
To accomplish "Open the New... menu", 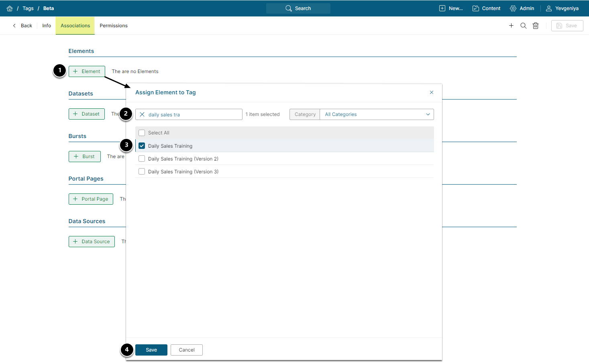I will pos(451,8).
